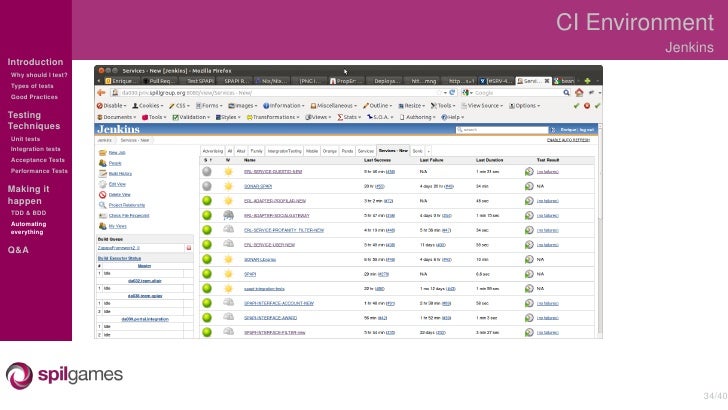Sort jobs by Last Success column header

coord(377,160)
